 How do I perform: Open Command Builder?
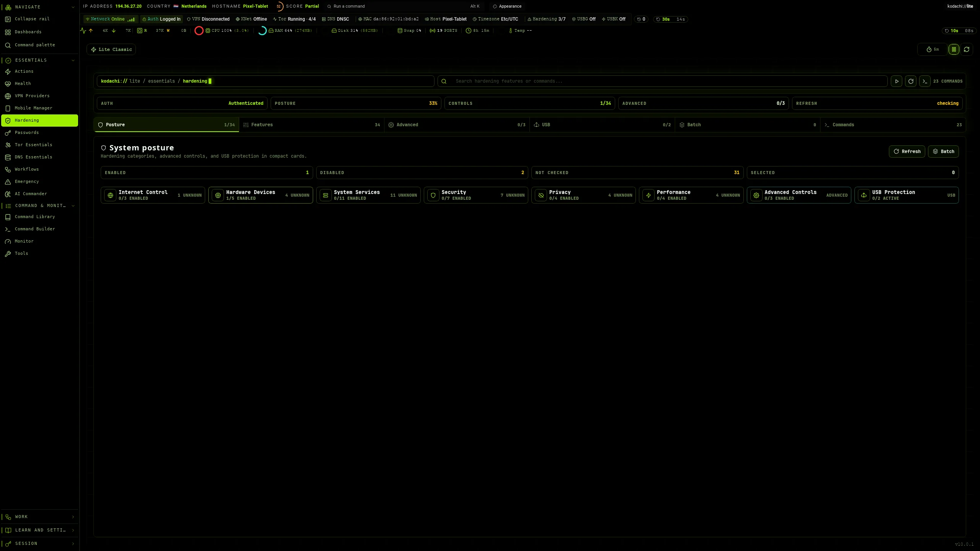point(39,229)
